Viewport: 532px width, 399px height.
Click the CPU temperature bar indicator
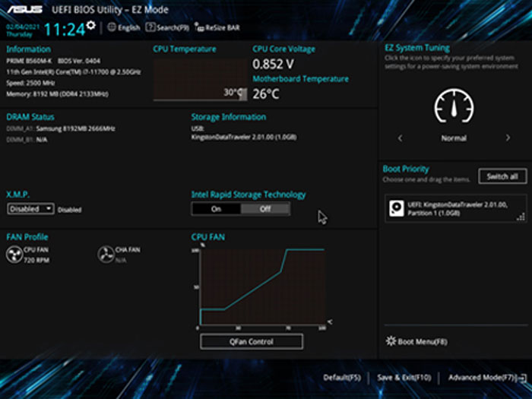tap(243, 94)
